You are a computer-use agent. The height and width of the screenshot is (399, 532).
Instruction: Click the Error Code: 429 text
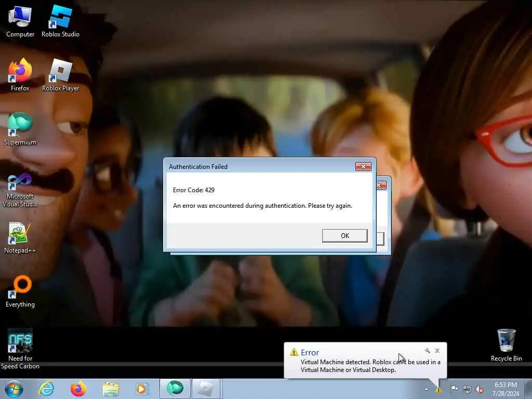pos(193,190)
